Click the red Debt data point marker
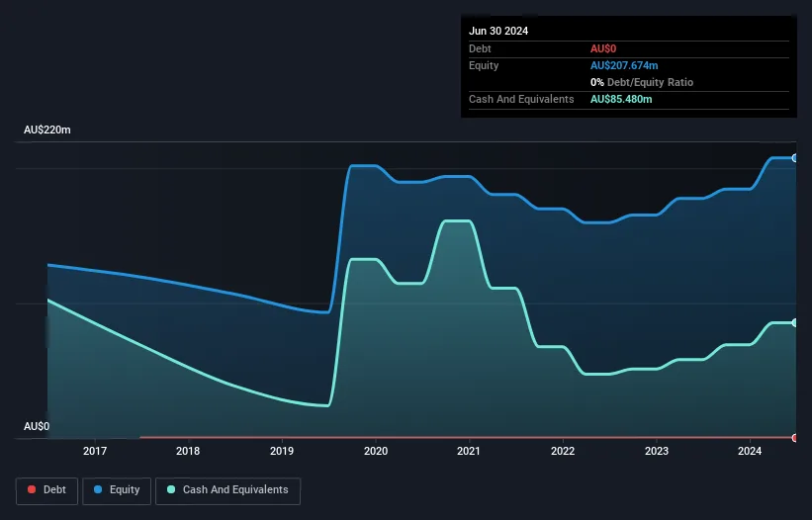Screen dimensions: 812x520 pyautogui.click(x=794, y=437)
